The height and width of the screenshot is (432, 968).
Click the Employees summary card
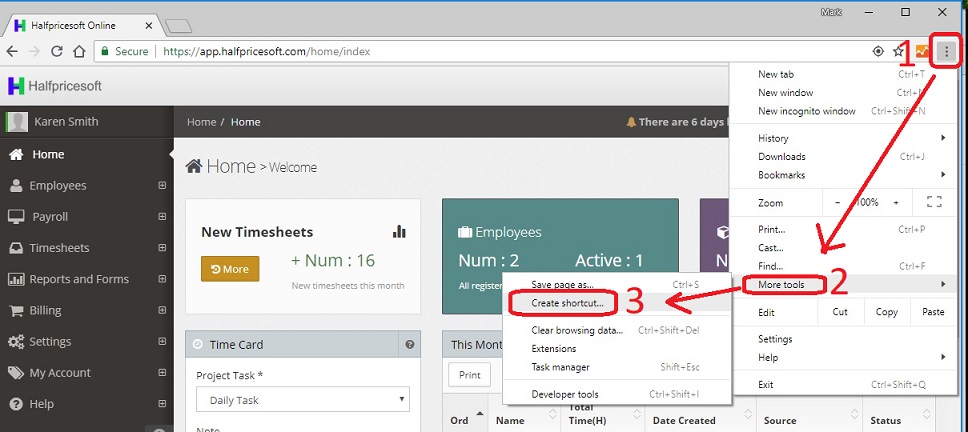pyautogui.click(x=561, y=256)
